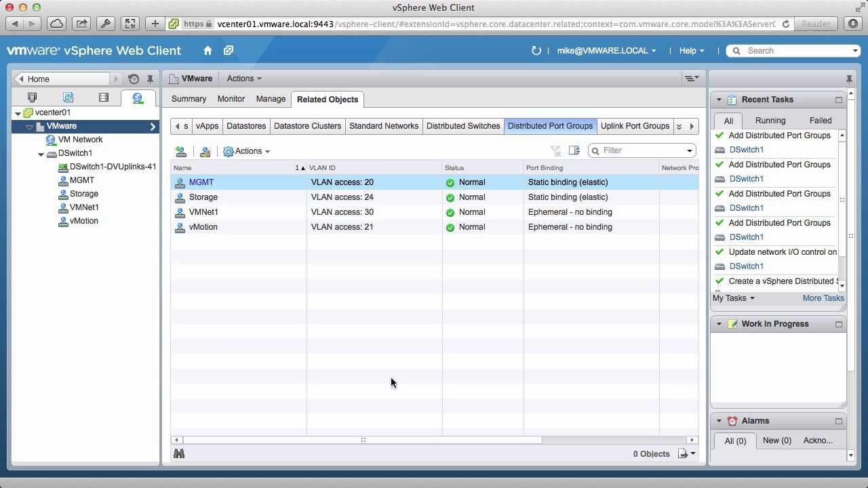Select the Uplink Port Groups tab
Image resolution: width=868 pixels, height=488 pixels.
coord(635,126)
